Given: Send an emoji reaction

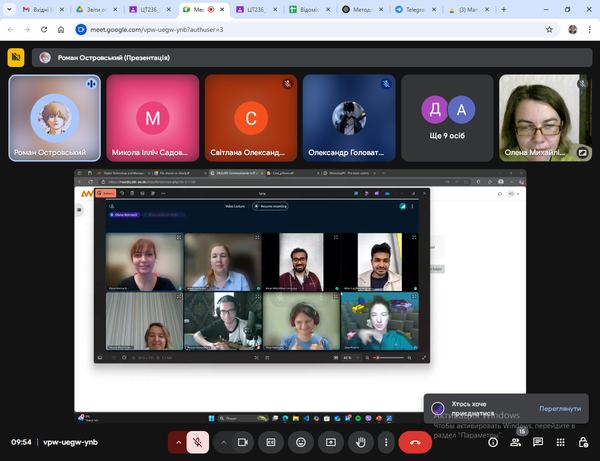Looking at the screenshot, I should pos(301,442).
